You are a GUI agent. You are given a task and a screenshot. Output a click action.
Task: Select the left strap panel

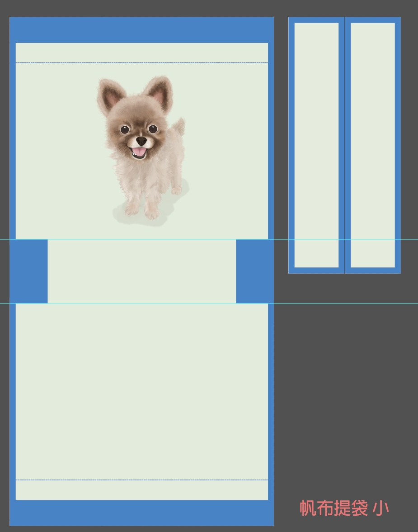(x=316, y=145)
